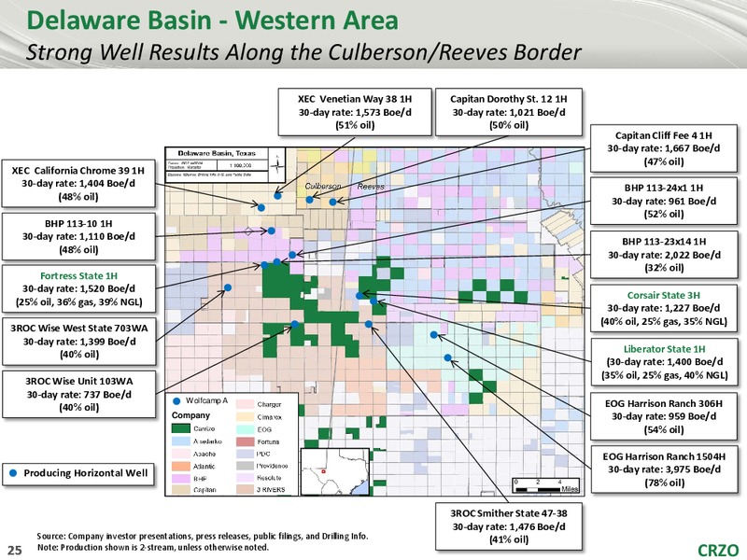Select the BHP 113-23x14 1H callout
The width and height of the screenshot is (747, 560).
[x=664, y=254]
